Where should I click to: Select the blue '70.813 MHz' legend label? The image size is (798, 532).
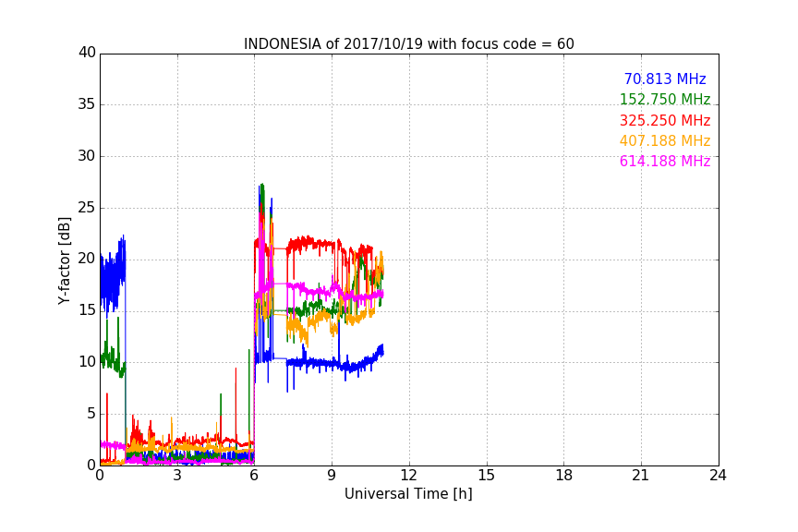[665, 79]
